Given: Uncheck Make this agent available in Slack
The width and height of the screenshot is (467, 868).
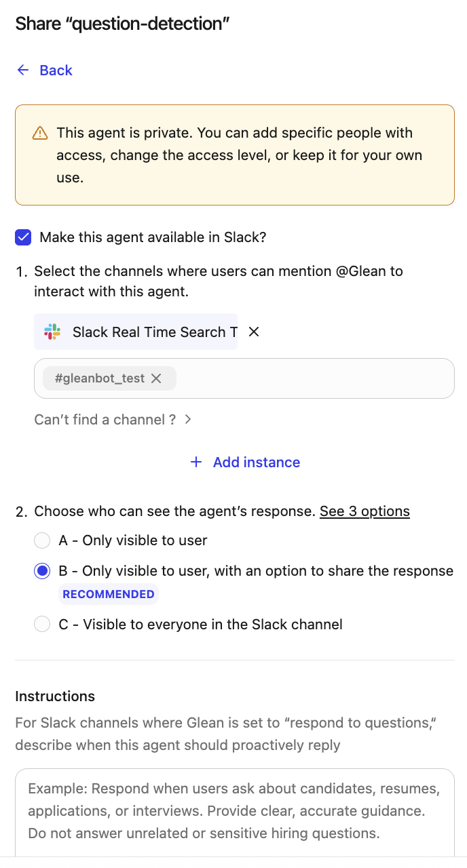Looking at the screenshot, I should [22, 237].
